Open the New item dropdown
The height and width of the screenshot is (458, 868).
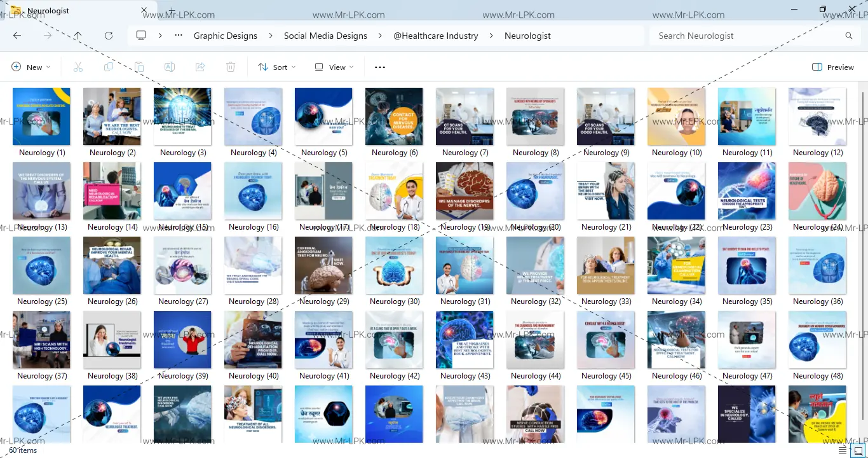(x=31, y=67)
